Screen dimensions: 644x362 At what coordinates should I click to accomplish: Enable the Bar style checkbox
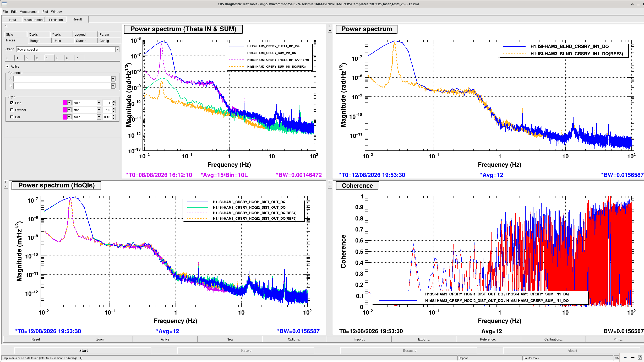pos(12,117)
